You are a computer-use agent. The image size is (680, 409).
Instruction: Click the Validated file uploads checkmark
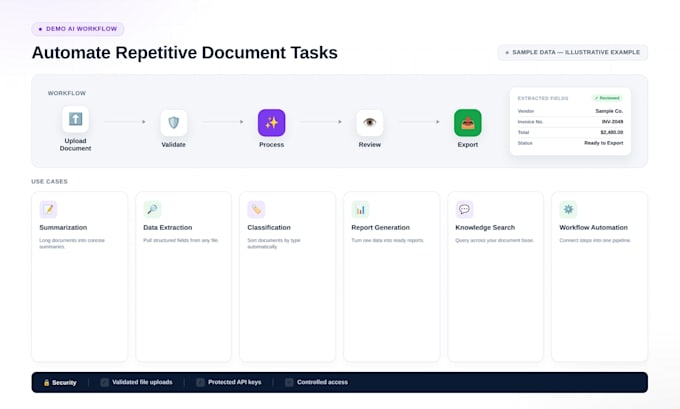(105, 382)
